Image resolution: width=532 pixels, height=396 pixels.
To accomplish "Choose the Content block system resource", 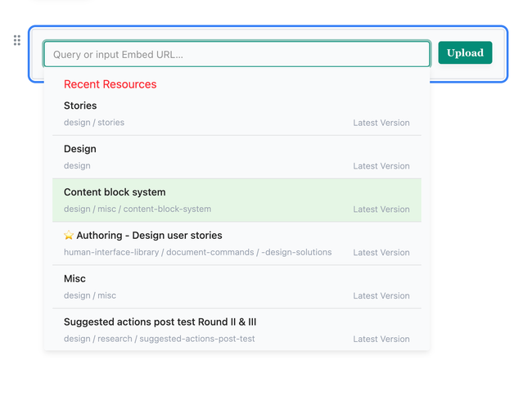I will coord(237,200).
